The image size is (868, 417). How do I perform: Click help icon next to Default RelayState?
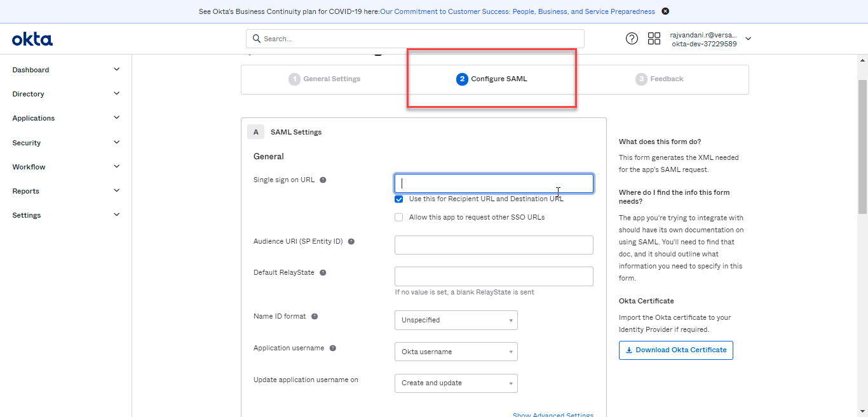click(x=323, y=273)
